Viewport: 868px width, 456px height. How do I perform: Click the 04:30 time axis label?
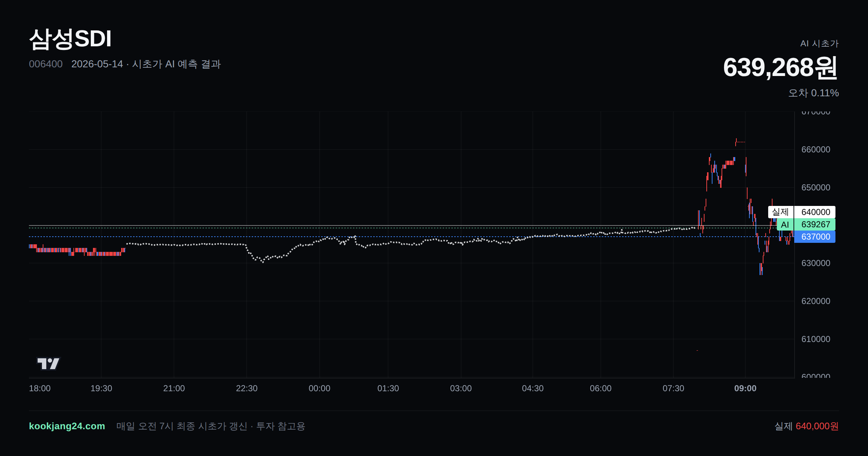click(533, 388)
